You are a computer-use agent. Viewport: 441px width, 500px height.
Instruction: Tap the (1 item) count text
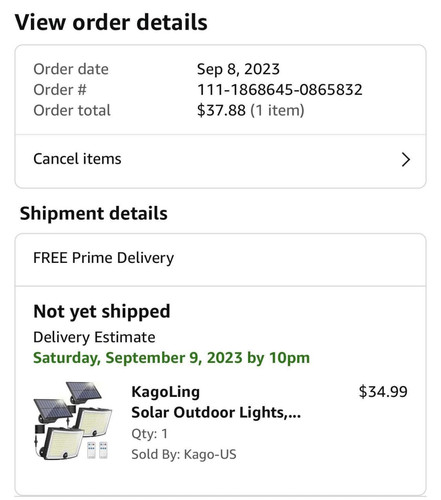click(x=277, y=110)
